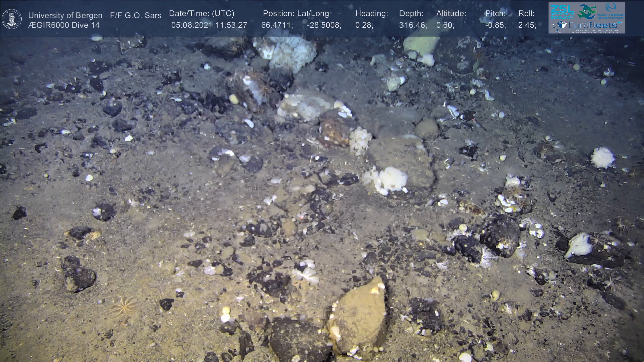
Task: Click the Roll value 2.45
Action: (x=527, y=25)
